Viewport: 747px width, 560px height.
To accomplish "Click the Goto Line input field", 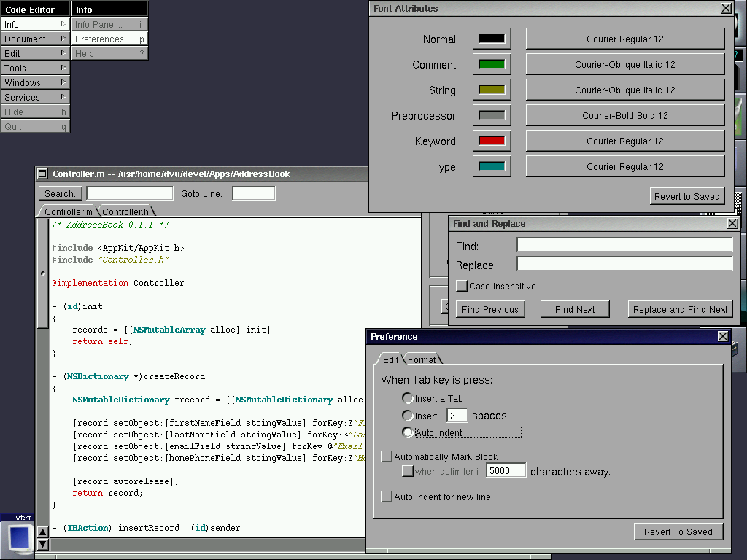I will tap(253, 193).
